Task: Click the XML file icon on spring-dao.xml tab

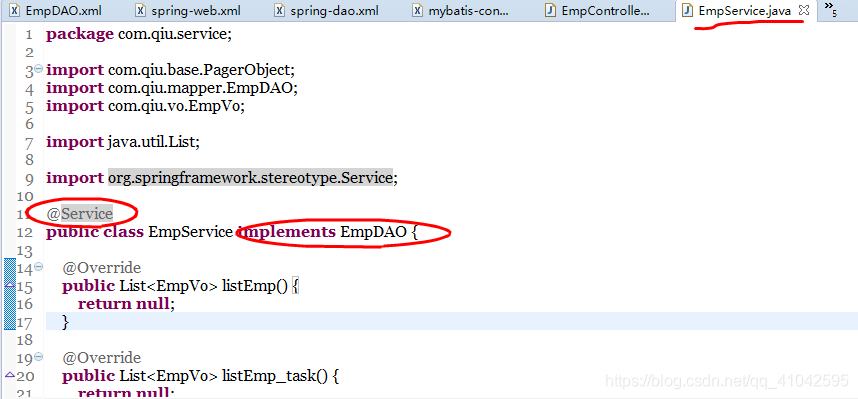Action: click(x=280, y=10)
